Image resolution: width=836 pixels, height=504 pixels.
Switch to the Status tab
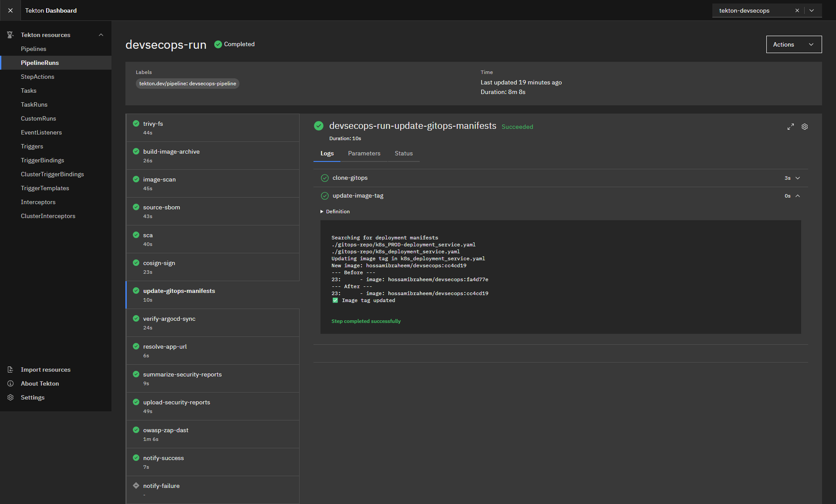[403, 153]
